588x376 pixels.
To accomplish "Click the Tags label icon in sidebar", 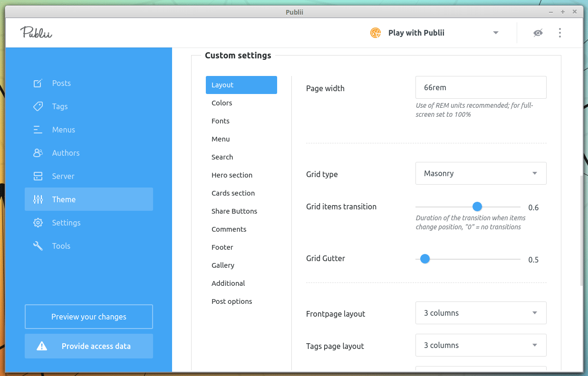I will point(38,106).
